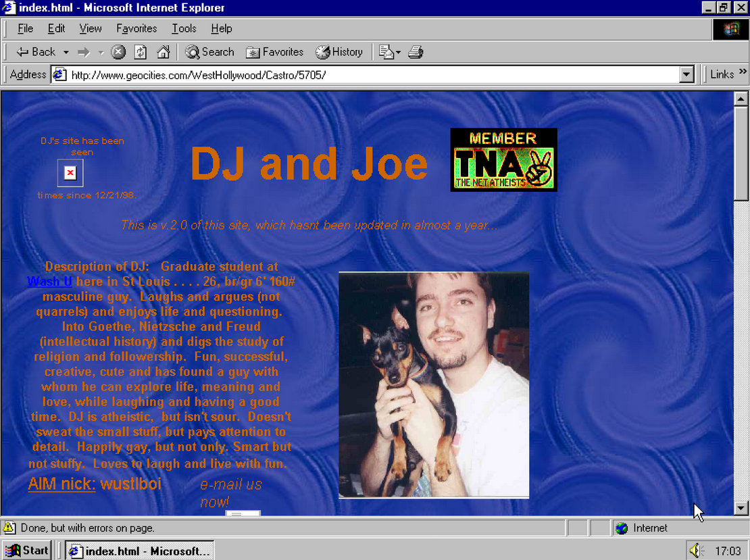Click the Forward arrow button
The height and width of the screenshot is (560, 750).
84,52
